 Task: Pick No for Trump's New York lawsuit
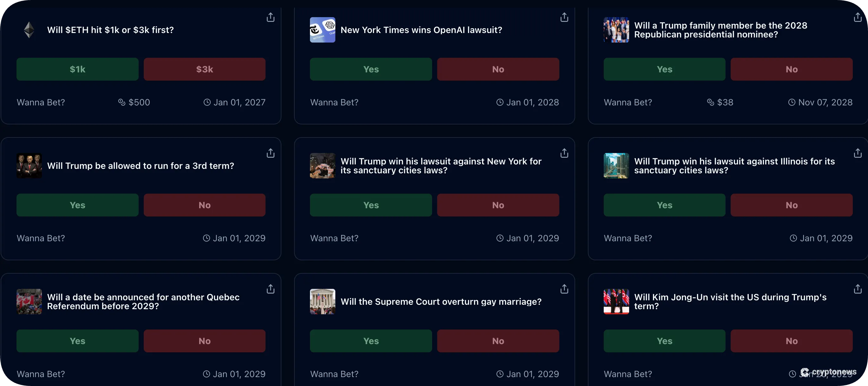point(498,205)
